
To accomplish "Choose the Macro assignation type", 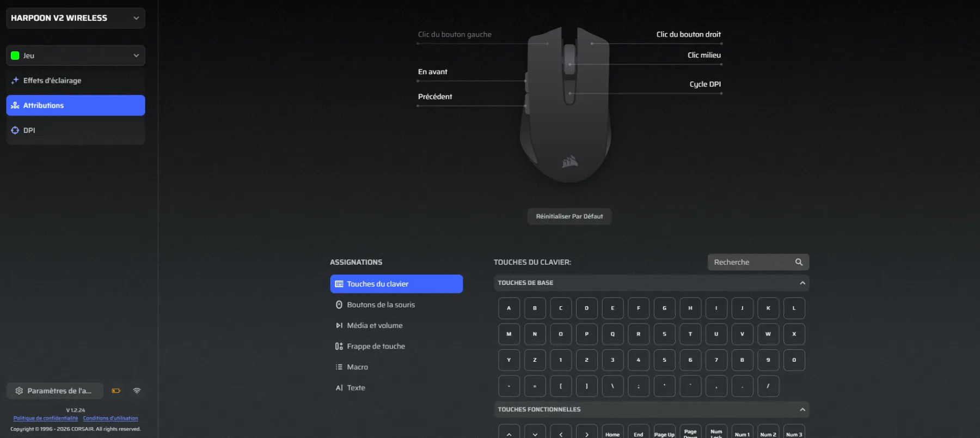I will pyautogui.click(x=396, y=367).
